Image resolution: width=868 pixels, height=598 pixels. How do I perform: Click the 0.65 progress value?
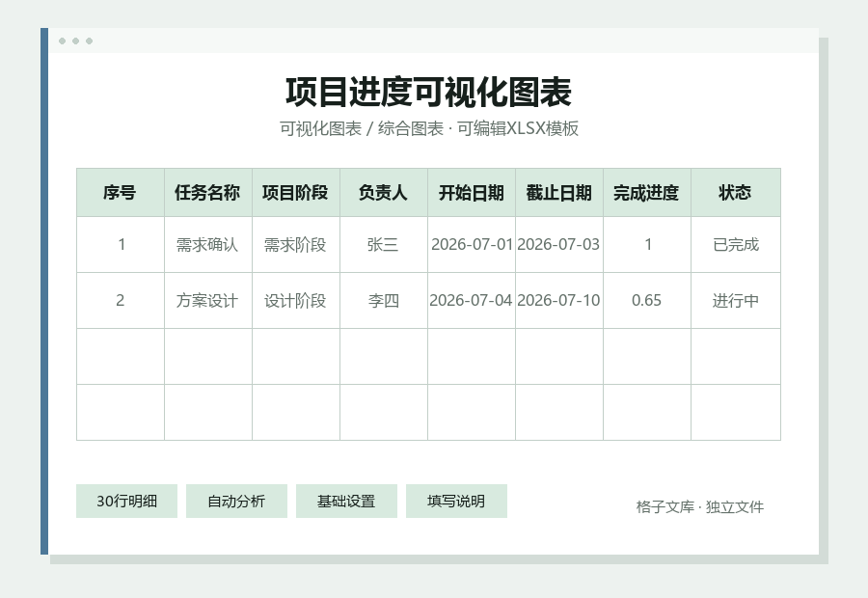pyautogui.click(x=646, y=300)
